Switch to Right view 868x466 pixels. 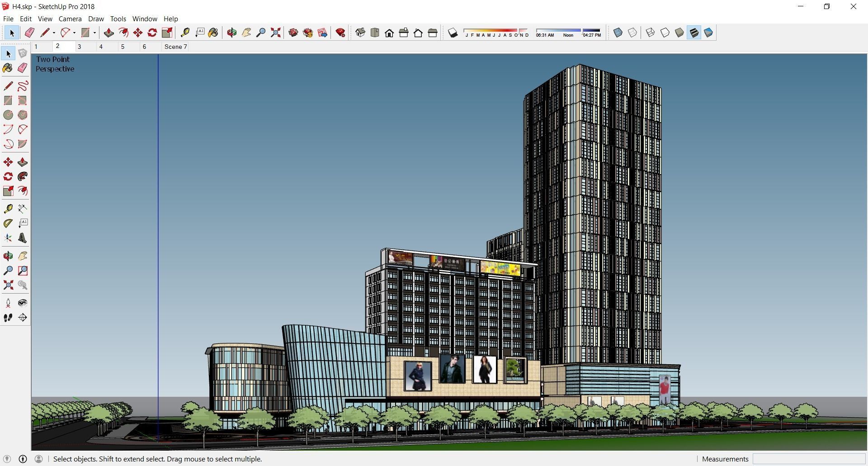pyautogui.click(x=404, y=33)
